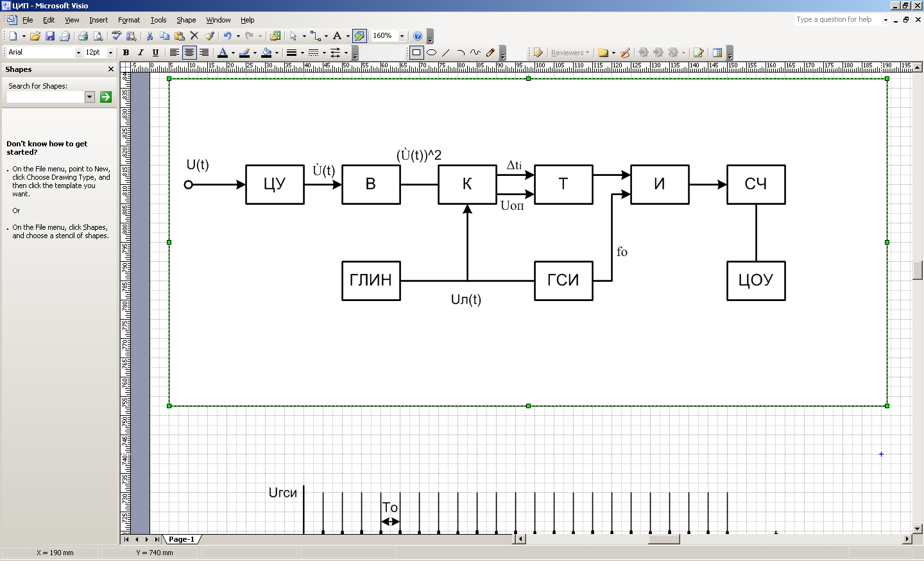Choose the Freeform drawing tool
Screen dimensions: 924x561
tap(475, 53)
